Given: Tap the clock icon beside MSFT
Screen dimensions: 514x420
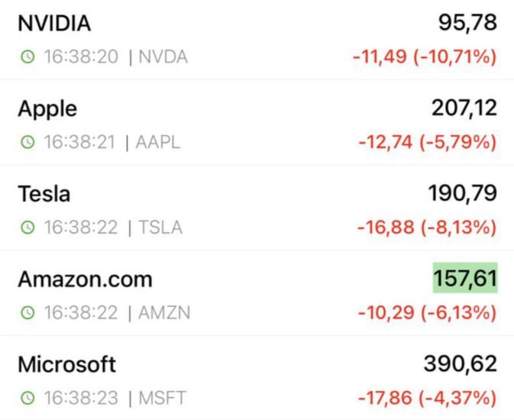Looking at the screenshot, I should (x=27, y=399).
